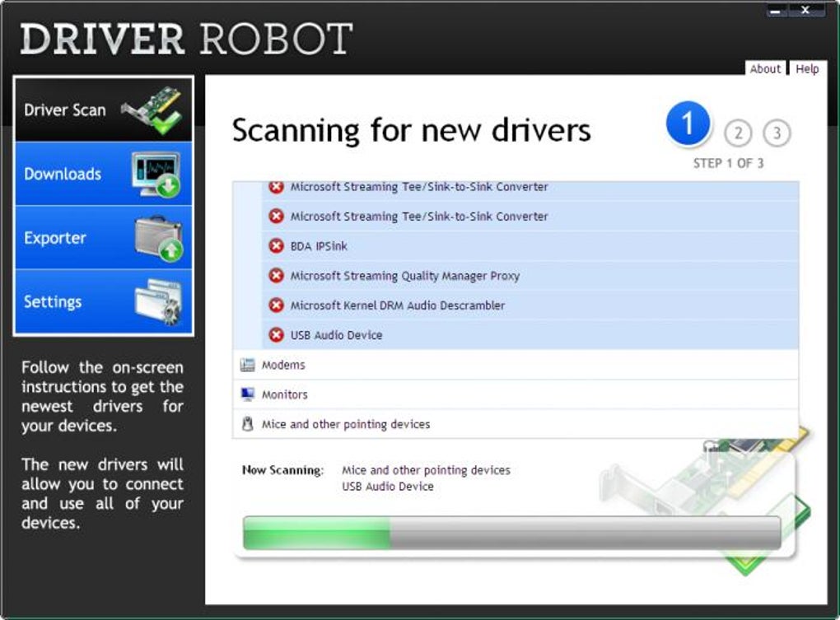Click the red X icon for USB Audio Device row

pos(276,335)
